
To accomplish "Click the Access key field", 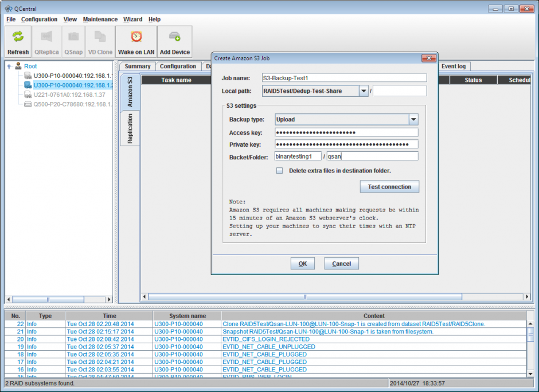I will (346, 132).
